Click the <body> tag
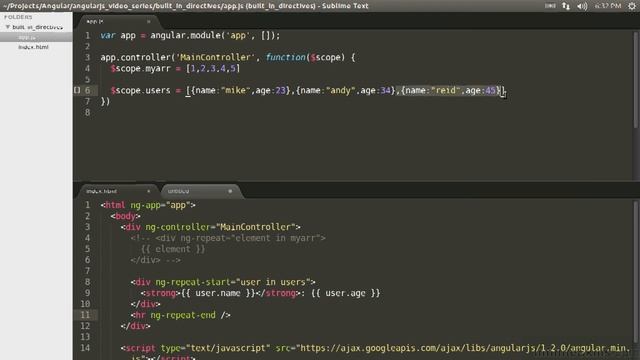The width and height of the screenshot is (640, 360). (125, 216)
